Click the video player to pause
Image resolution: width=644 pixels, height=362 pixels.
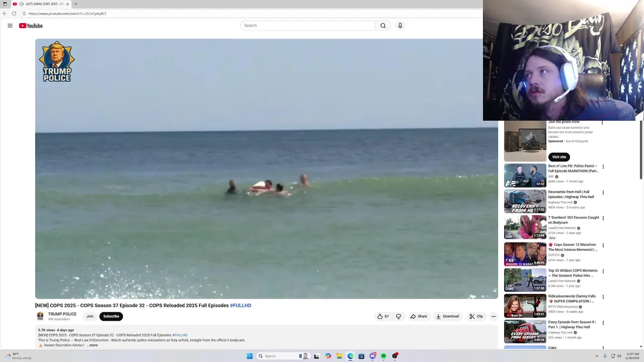[x=267, y=169]
